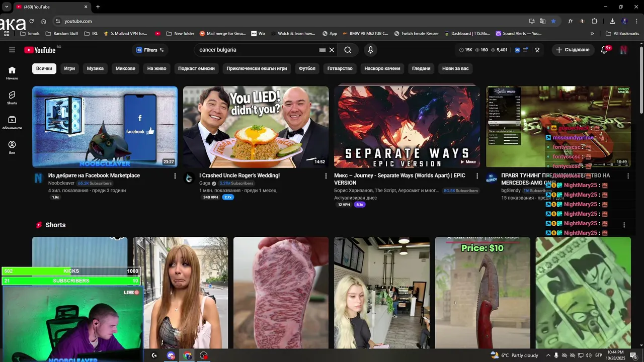
Task: Select the Миксове filter chip
Action: coord(125,68)
